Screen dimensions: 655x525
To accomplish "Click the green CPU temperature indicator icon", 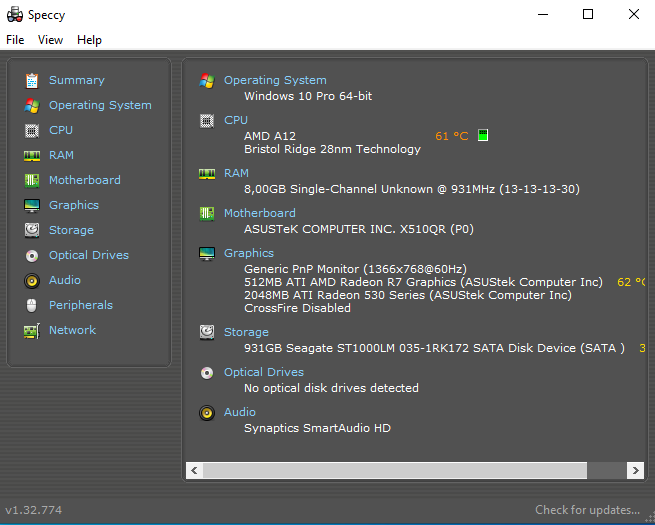I will coord(483,135).
